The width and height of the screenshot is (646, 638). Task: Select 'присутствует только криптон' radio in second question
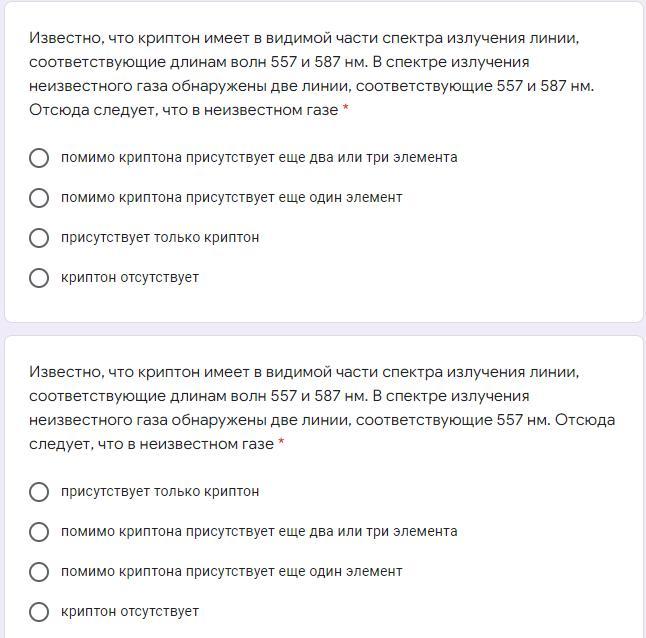[39, 492]
